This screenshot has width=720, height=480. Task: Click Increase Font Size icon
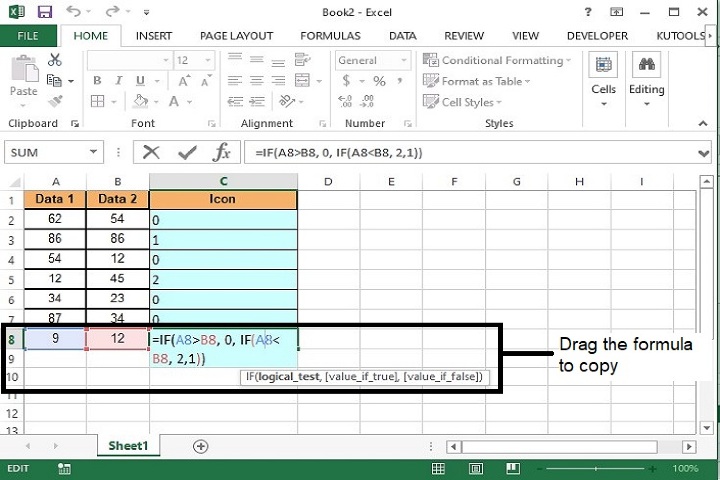coord(184,81)
